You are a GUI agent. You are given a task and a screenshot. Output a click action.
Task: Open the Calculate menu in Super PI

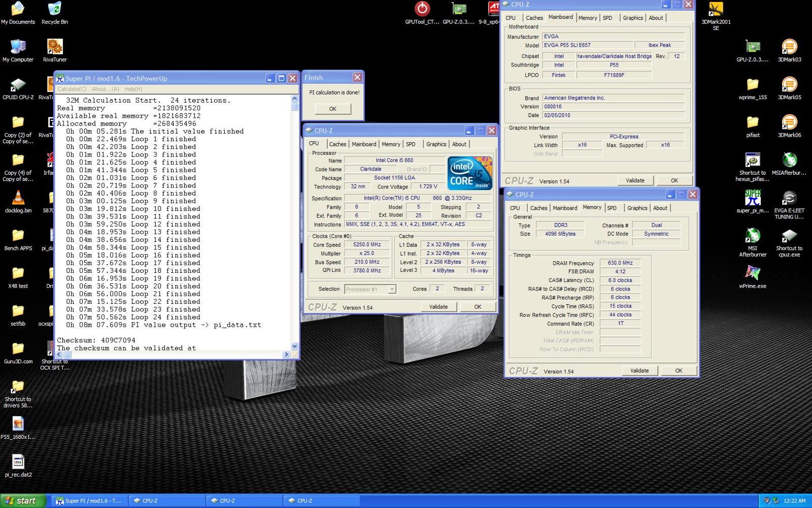pos(72,89)
